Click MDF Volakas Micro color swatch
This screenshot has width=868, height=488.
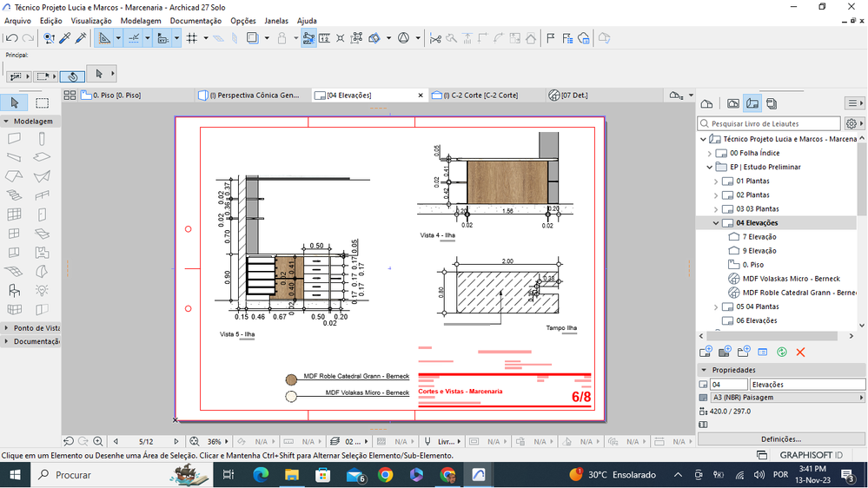(x=291, y=396)
